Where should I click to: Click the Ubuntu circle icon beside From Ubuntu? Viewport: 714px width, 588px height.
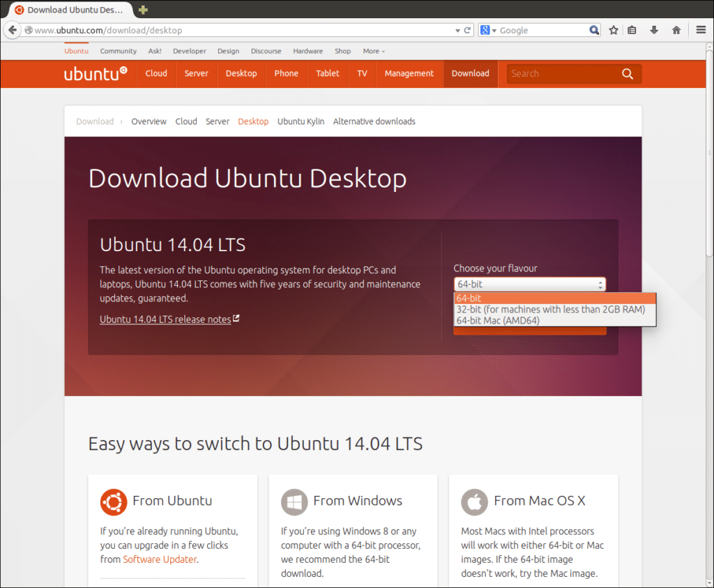click(x=114, y=502)
